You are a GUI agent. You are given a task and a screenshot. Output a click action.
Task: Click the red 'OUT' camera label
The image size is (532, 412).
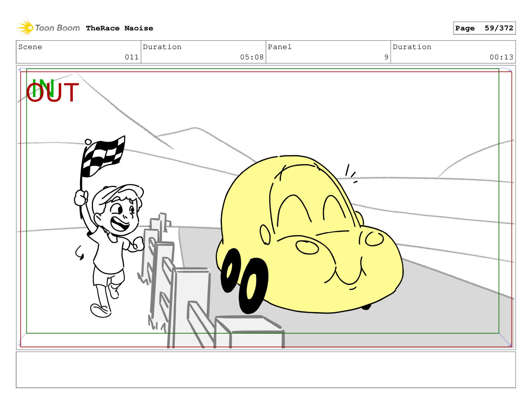53,93
